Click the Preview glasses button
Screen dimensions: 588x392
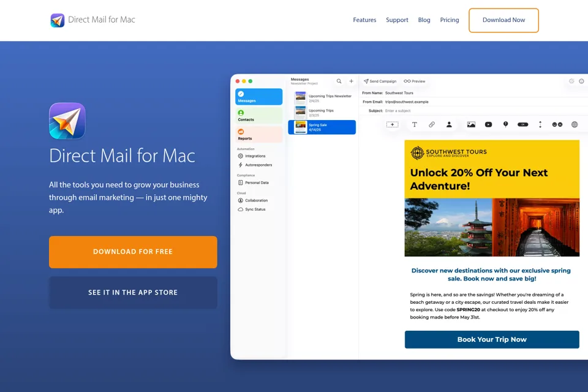pyautogui.click(x=415, y=81)
